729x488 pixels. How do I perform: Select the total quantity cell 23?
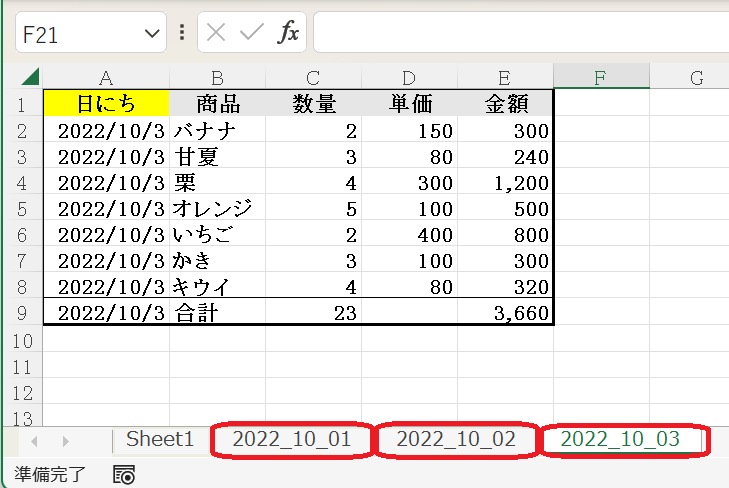pos(313,312)
